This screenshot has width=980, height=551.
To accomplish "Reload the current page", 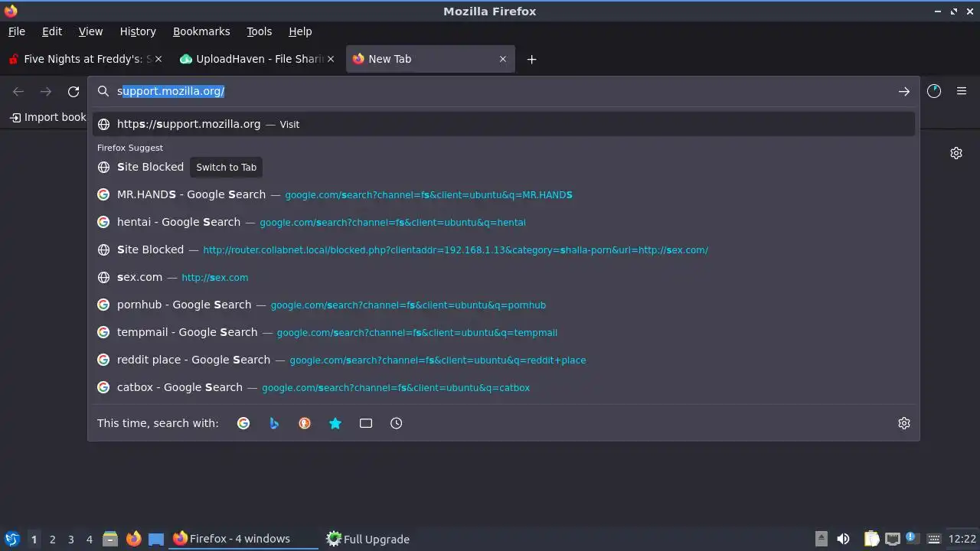I will click(x=73, y=91).
